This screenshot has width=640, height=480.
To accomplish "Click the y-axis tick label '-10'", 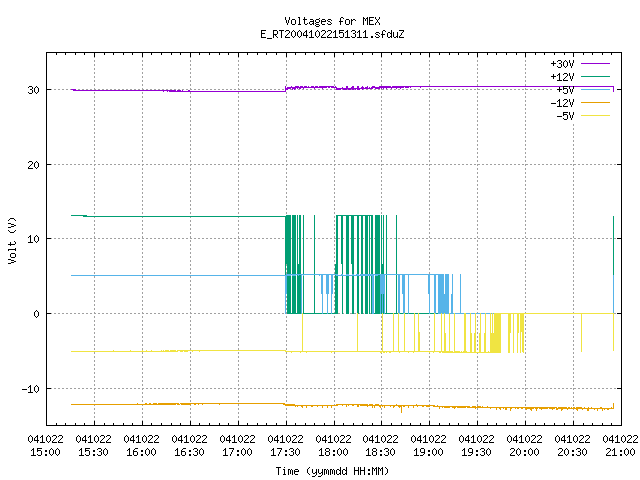I will (31, 389).
